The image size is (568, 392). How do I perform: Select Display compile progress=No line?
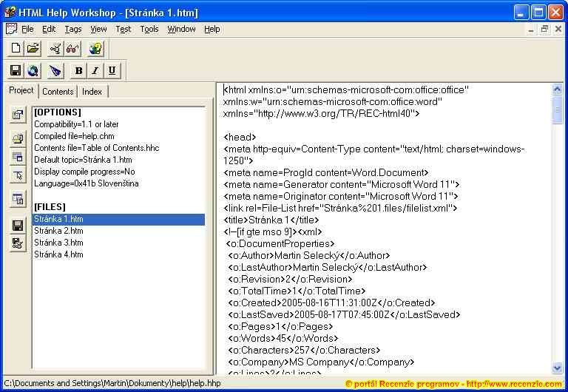tap(84, 172)
